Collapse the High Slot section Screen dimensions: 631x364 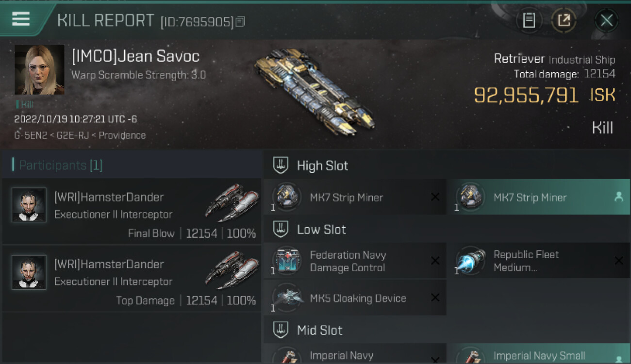pyautogui.click(x=447, y=165)
